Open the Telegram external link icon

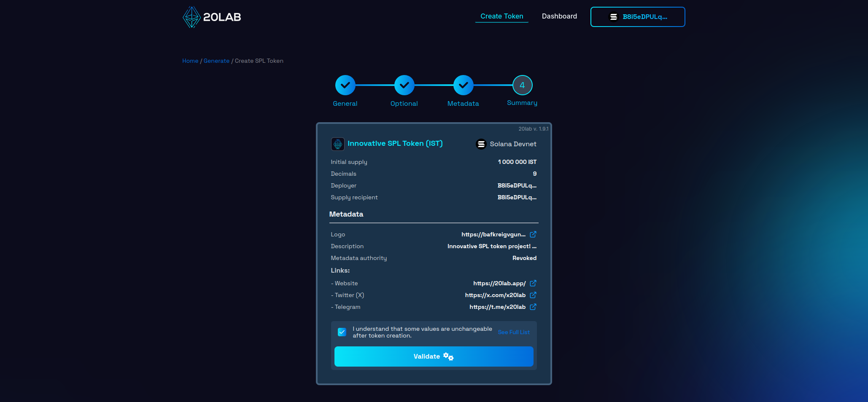click(x=533, y=307)
